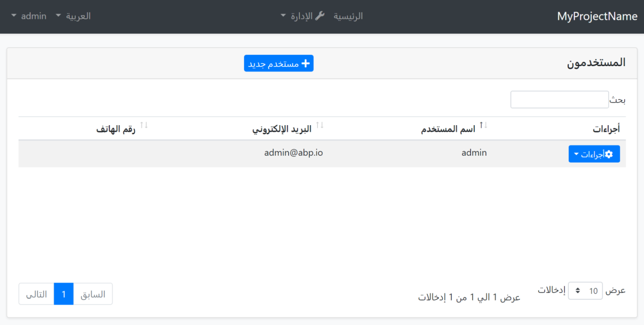644x325 pixels.
Task: Sort the table by البريد الإلكتروني column arrows
Action: tap(320, 125)
